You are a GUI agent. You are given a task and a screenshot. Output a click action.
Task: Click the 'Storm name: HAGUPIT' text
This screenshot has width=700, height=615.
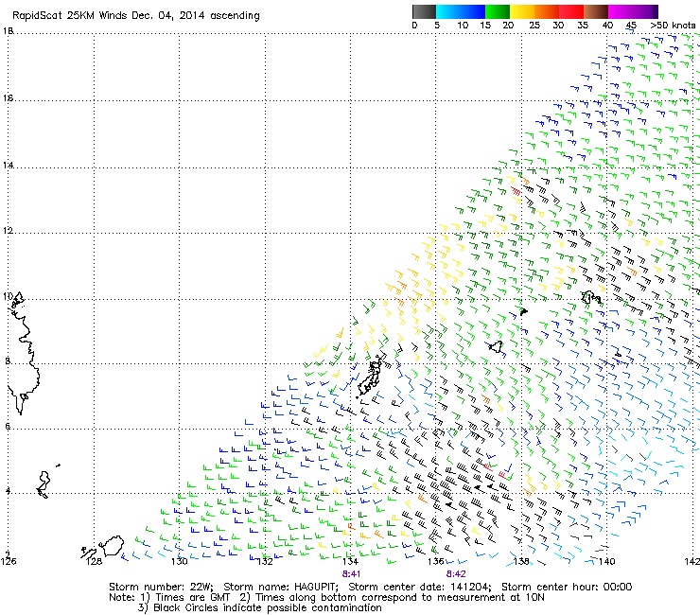point(280,587)
